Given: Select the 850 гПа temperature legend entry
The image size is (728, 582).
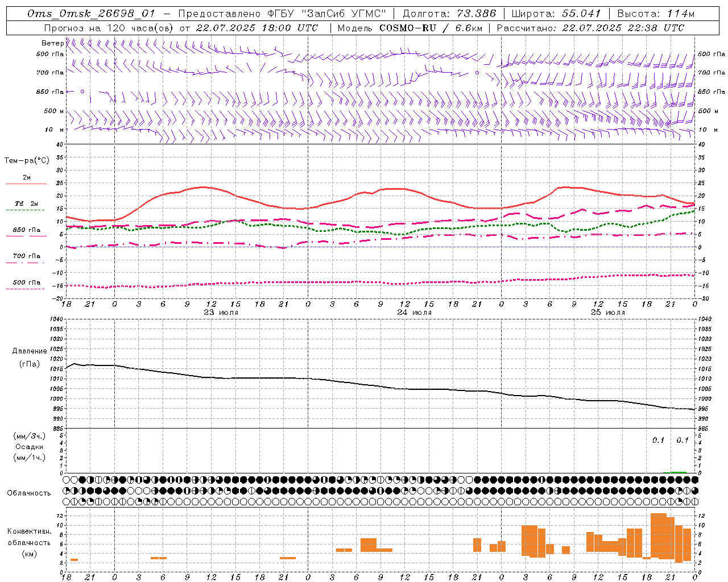Looking at the screenshot, I should (x=27, y=230).
